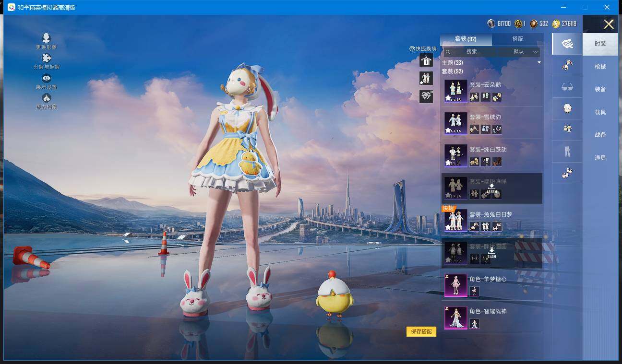Toggle 展示设置 eye display settings
This screenshot has height=364, width=622.
tap(46, 79)
